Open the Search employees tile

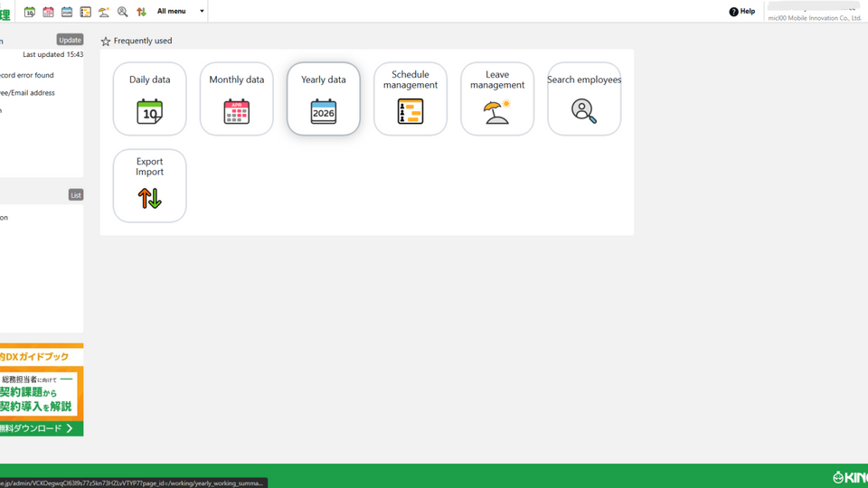pyautogui.click(x=583, y=99)
